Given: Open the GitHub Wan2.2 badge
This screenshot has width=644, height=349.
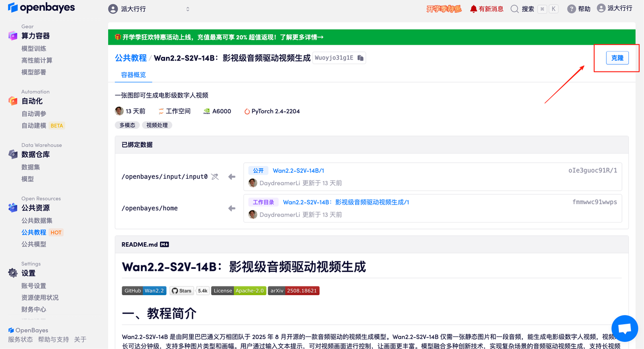Looking at the screenshot, I should tap(144, 291).
